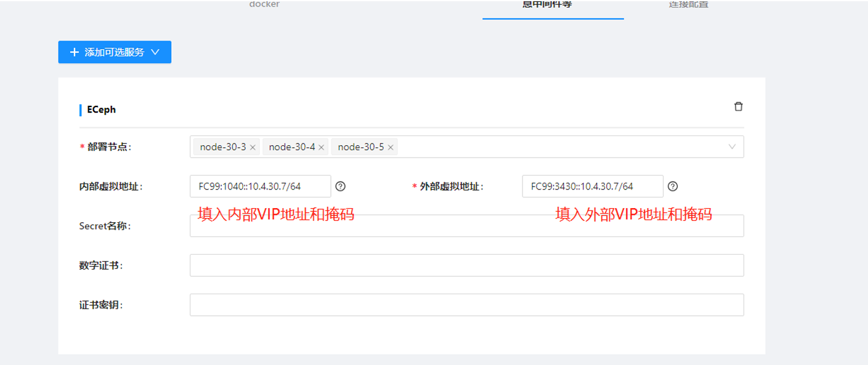
Task: Click the 证书密钥 label
Action: tap(101, 305)
